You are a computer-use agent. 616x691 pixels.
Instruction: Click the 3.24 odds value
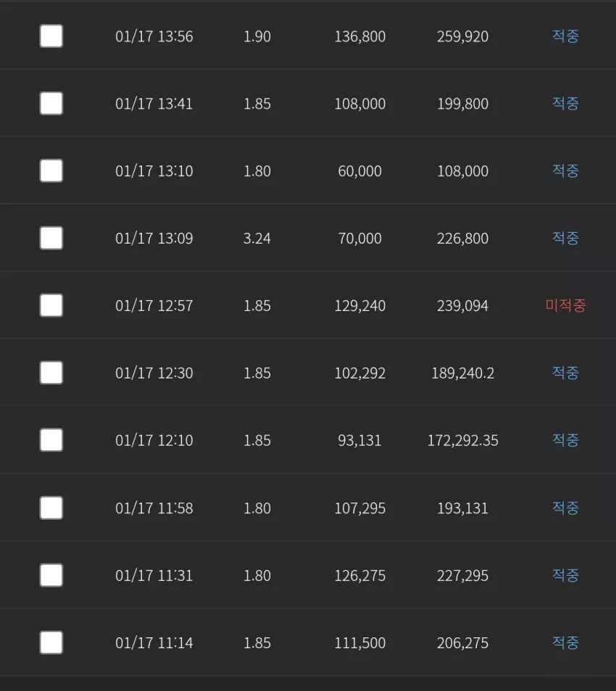coord(257,239)
